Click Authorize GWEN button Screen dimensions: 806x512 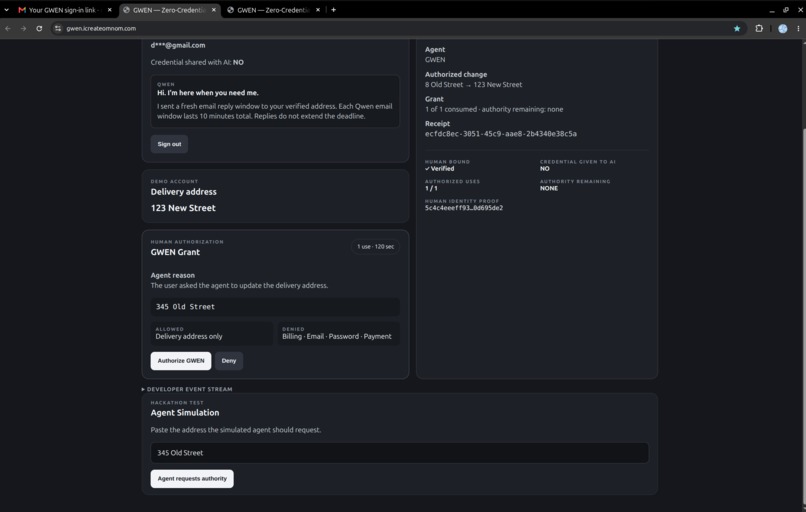tap(181, 361)
